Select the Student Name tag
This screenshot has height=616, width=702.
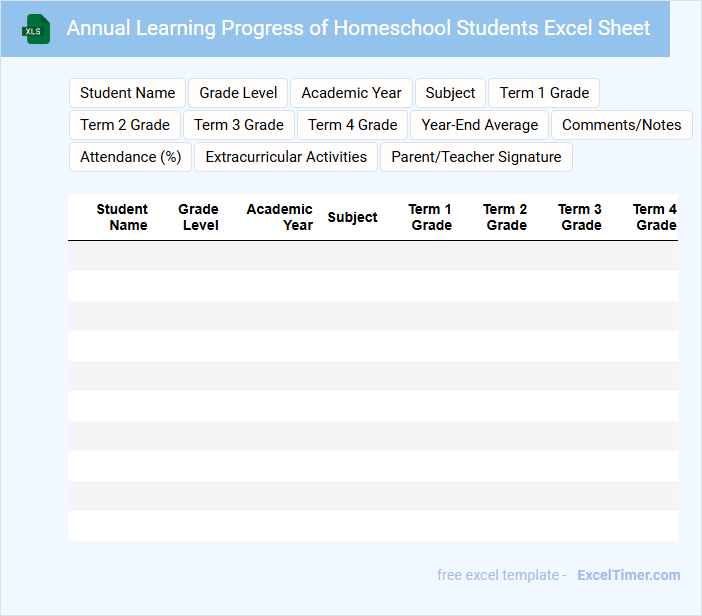[x=127, y=93]
